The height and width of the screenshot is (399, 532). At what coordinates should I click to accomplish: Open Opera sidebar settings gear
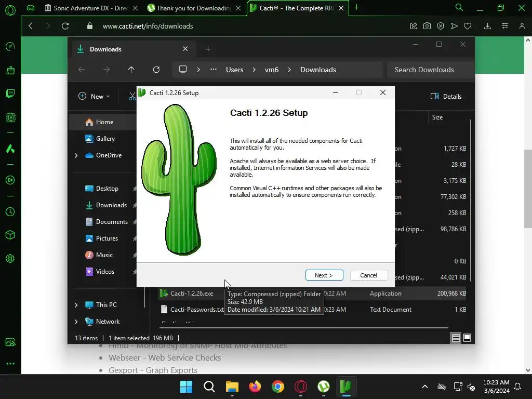coord(10,259)
